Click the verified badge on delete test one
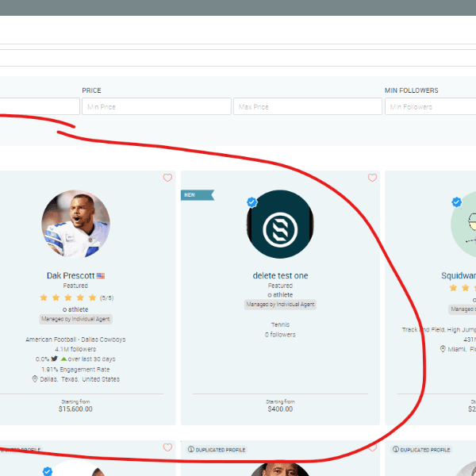The height and width of the screenshot is (476, 476). [252, 202]
